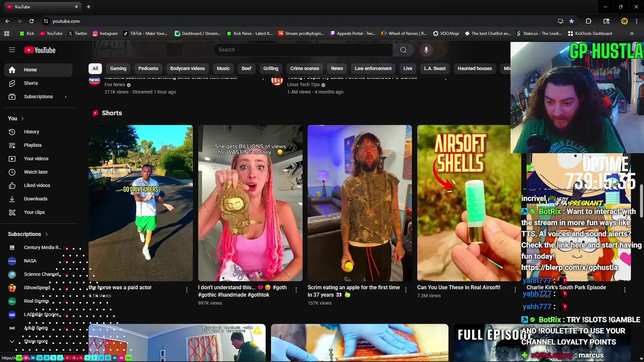Expand the Subscriptions section header
This screenshot has height=362, width=644.
[28, 234]
